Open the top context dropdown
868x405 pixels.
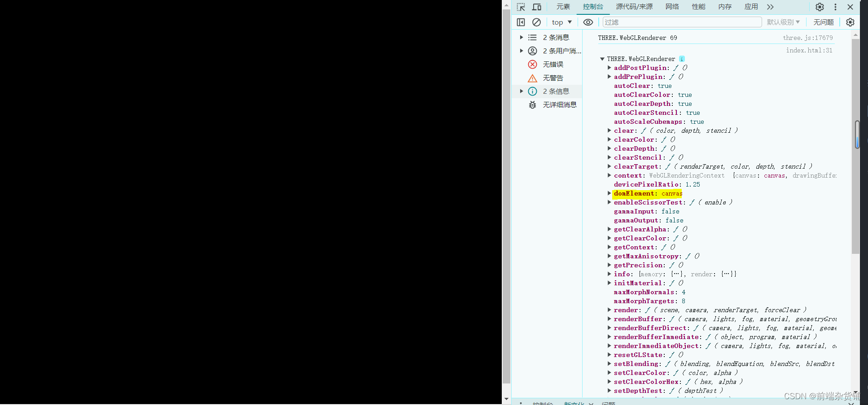(x=562, y=22)
